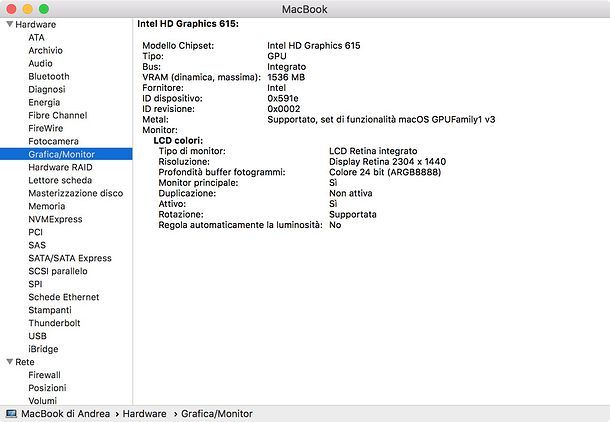The height and width of the screenshot is (422, 610).
Task: Open Thunderbolt in the sidebar
Action: [x=54, y=323]
